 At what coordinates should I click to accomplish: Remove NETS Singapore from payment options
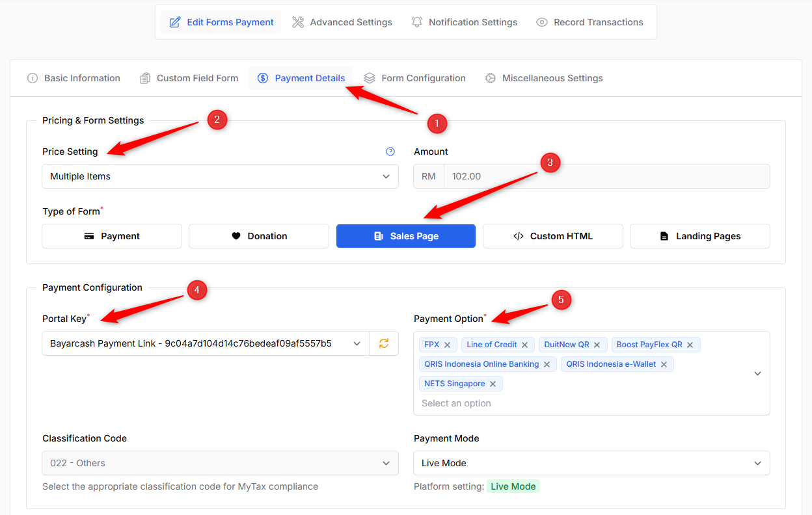(x=493, y=384)
